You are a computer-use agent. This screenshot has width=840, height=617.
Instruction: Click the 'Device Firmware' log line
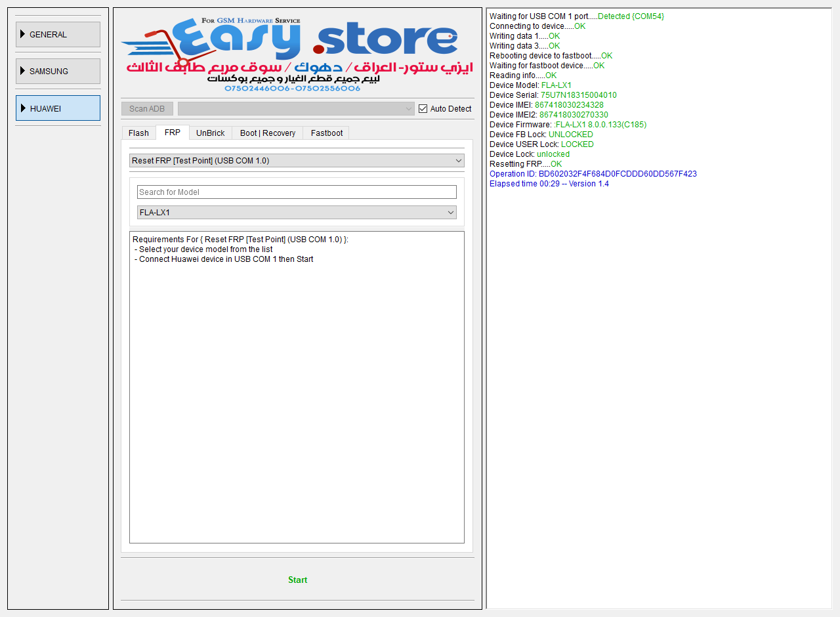point(568,125)
